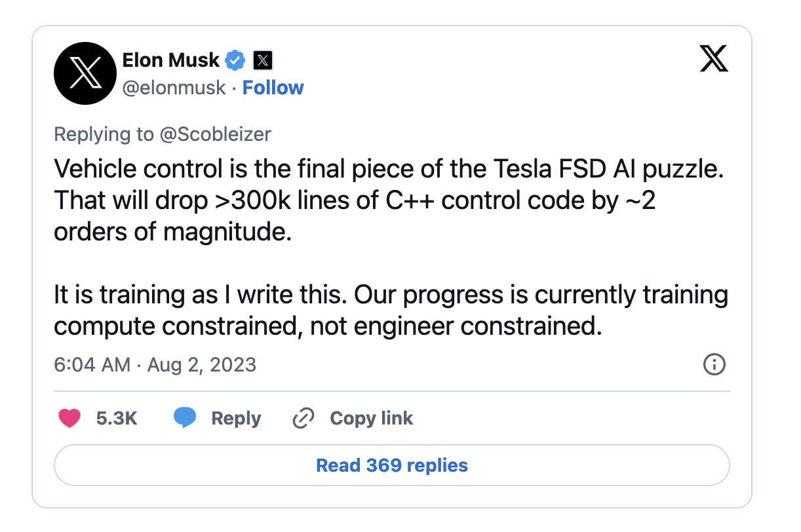Viewport: 801px width, 532px height.
Task: Open the Elon Musk display name link
Action: click(170, 60)
